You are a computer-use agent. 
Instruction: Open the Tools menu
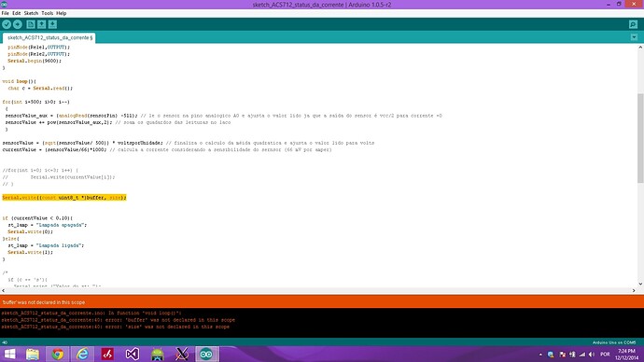click(x=48, y=13)
